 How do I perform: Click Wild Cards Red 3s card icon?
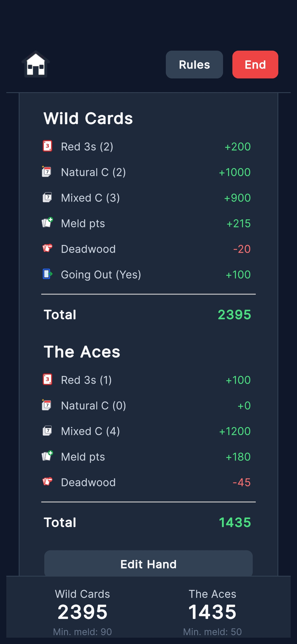pyautogui.click(x=47, y=146)
